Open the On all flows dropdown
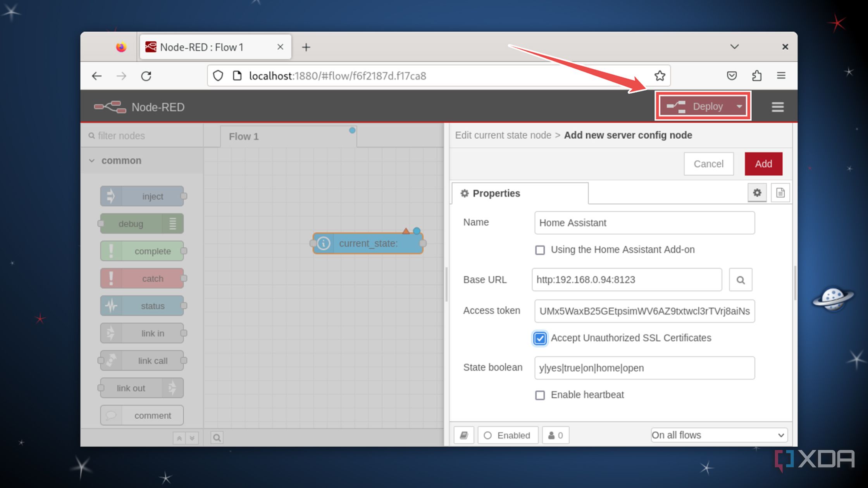868x488 pixels. point(718,435)
